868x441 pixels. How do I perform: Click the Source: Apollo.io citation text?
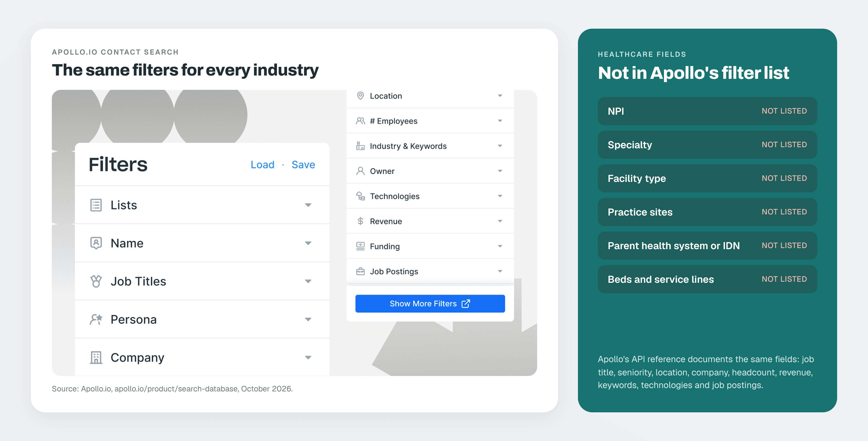coord(172,388)
